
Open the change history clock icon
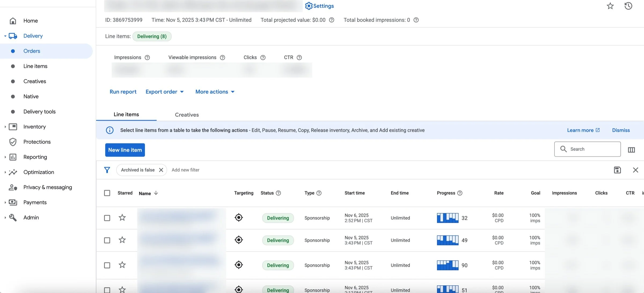[x=628, y=6]
